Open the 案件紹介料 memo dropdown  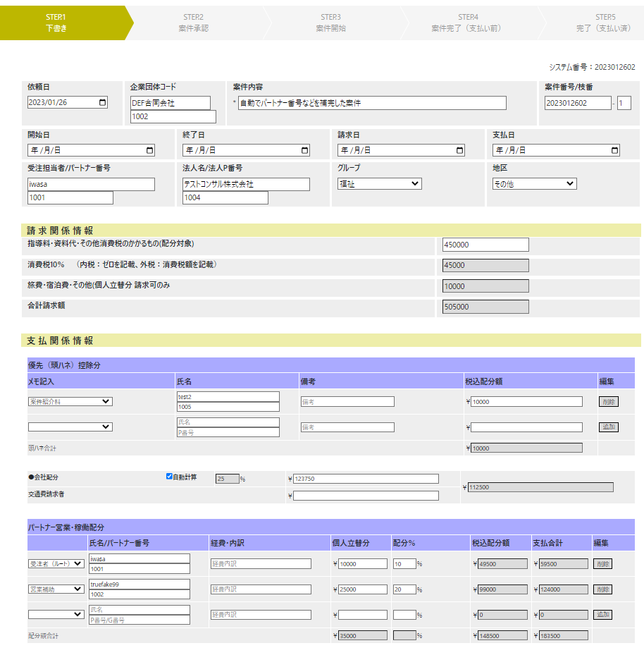[70, 402]
